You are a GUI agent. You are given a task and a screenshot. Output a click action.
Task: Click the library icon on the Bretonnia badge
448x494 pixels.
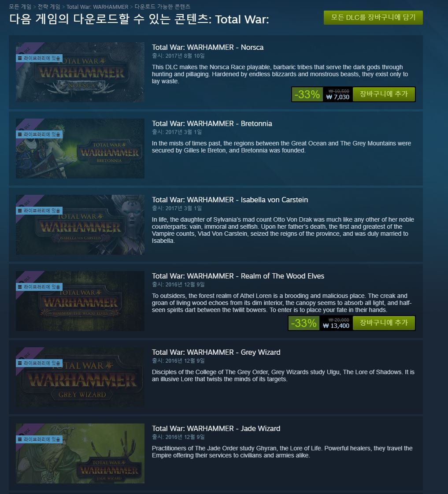click(x=20, y=134)
